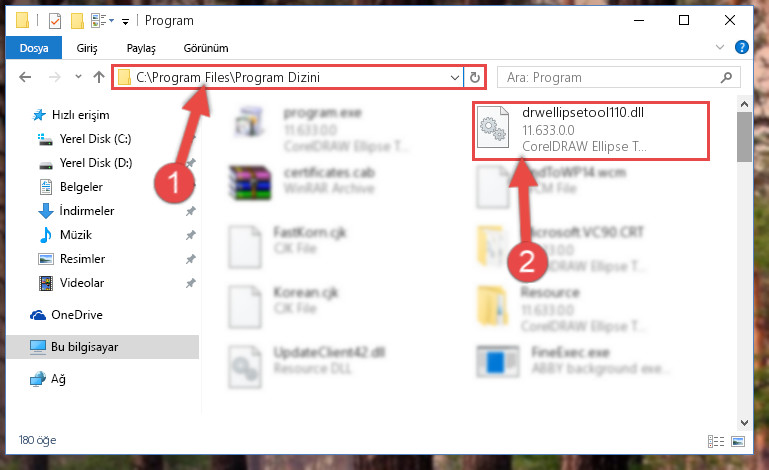Open the Dosya menu
The height and width of the screenshot is (470, 769).
tap(34, 48)
